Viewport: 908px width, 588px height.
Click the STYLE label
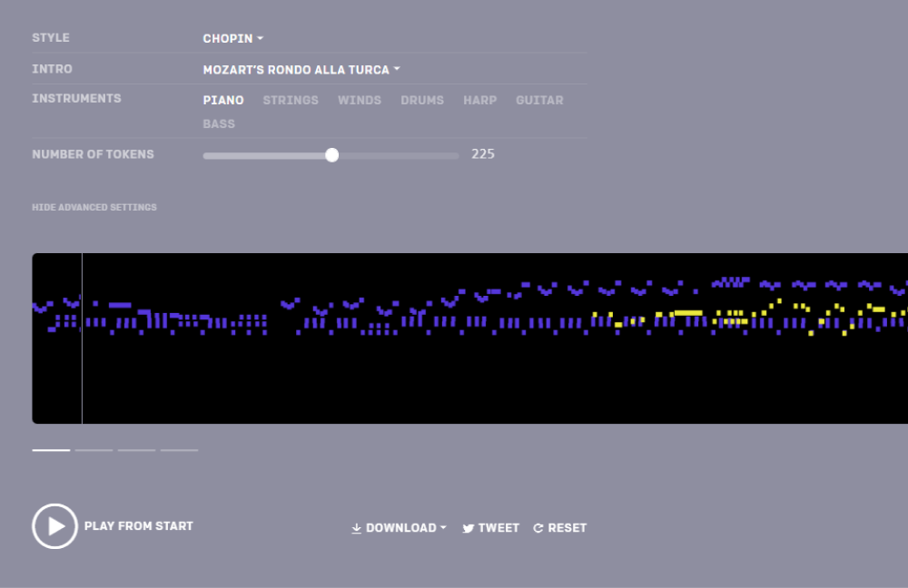(50, 37)
